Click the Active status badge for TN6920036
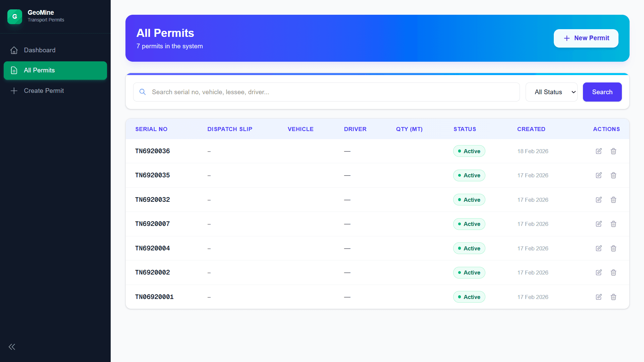This screenshot has width=644, height=362. click(469, 151)
